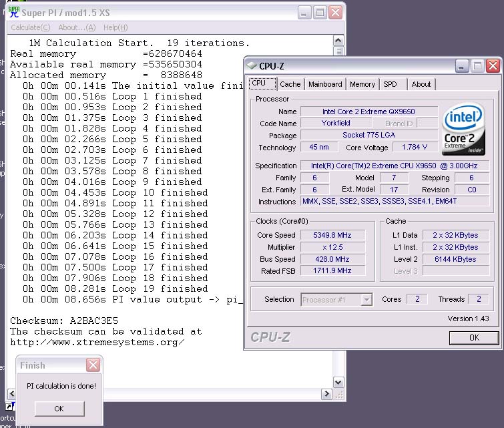Click the Super PI window resize grip
Image resolution: width=504 pixels, height=428 pixels.
tap(339, 394)
